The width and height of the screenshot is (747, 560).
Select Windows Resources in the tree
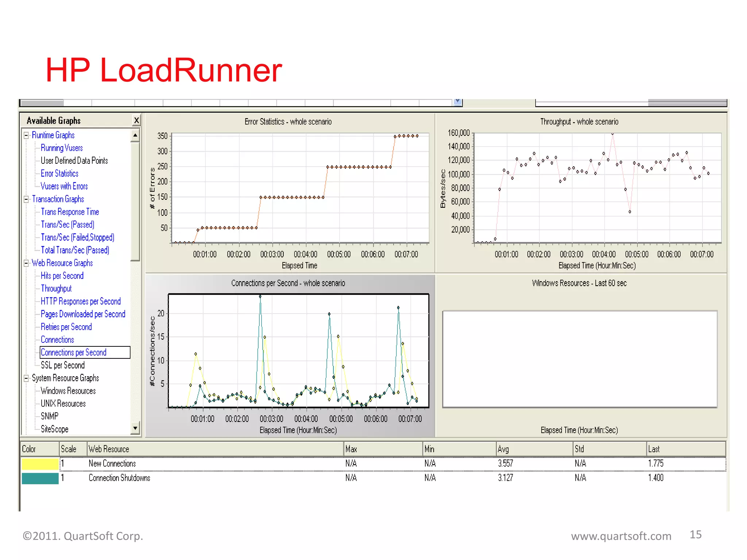68,391
